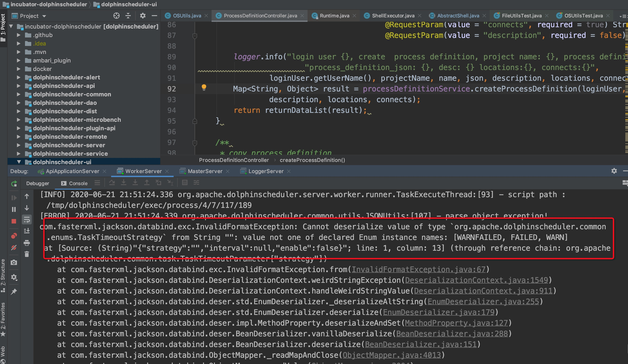628x364 pixels.
Task: Click the print console output icon
Action: pos(27,243)
